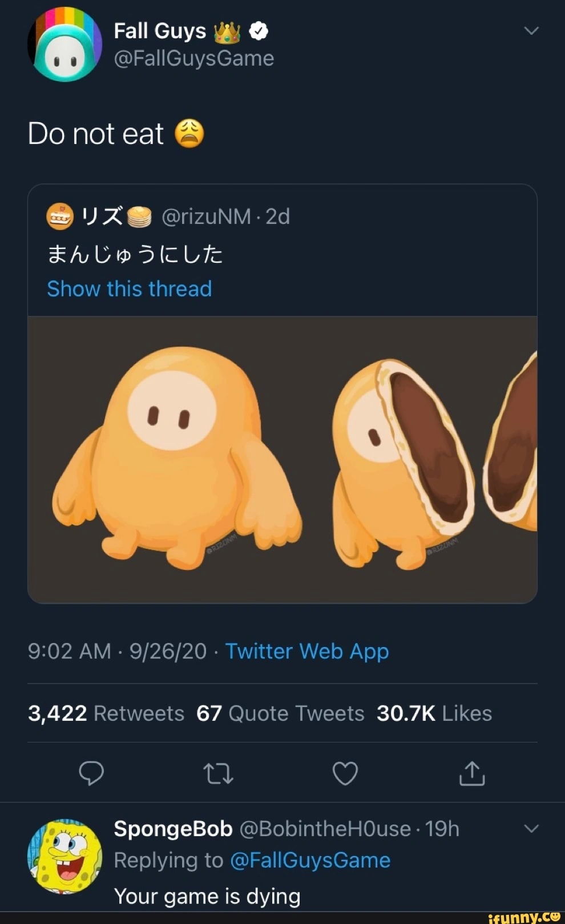
Task: Expand Fall Guys tweet options chevron
Action: coord(531,31)
